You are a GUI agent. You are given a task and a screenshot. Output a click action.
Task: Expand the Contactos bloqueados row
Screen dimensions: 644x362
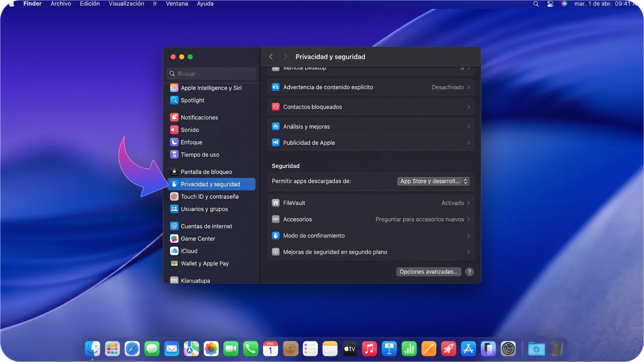371,107
